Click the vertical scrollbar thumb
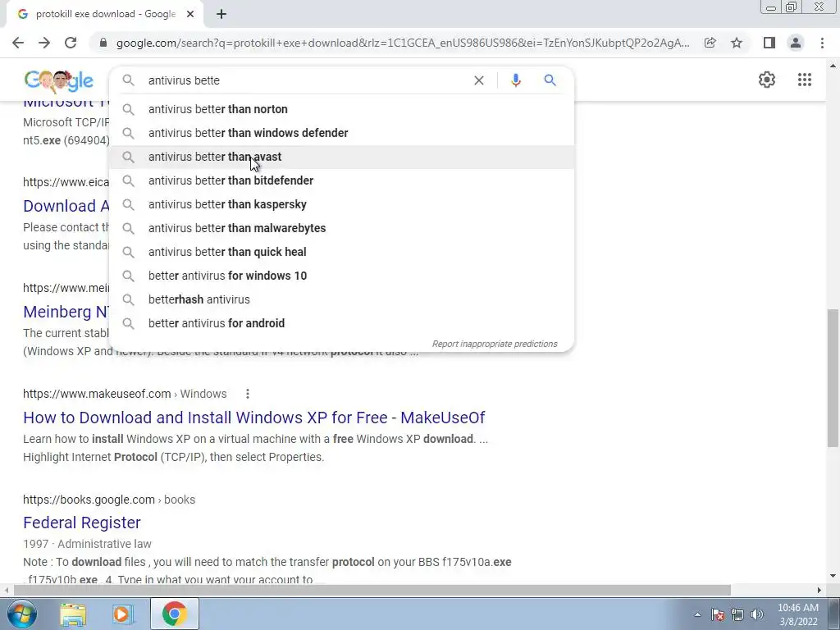This screenshot has width=840, height=630. pos(833,377)
